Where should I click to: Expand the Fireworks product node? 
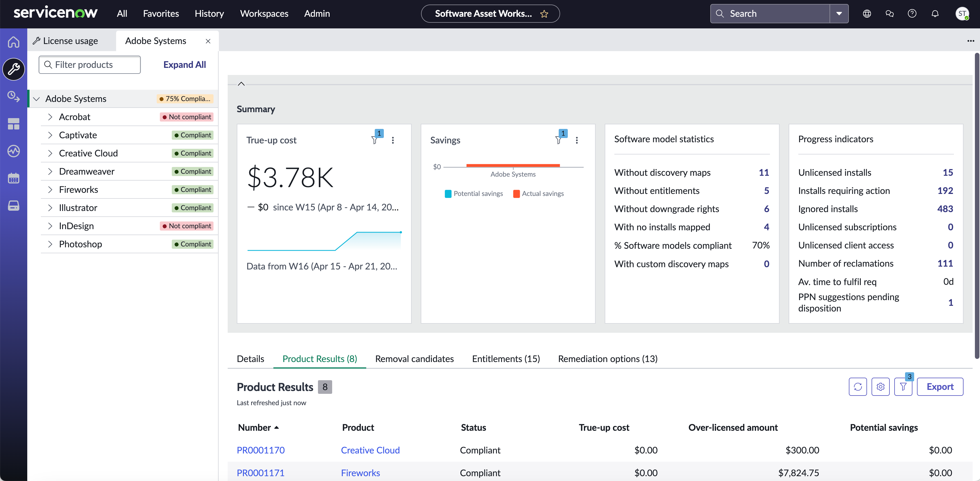coord(50,189)
